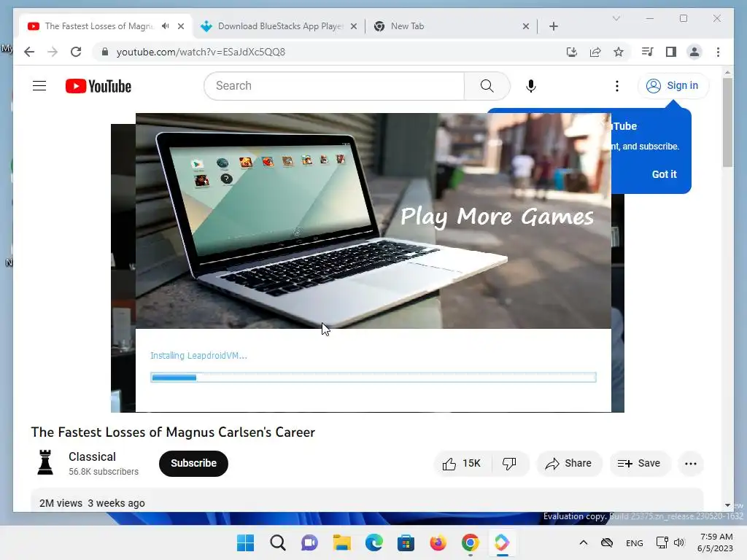Viewport: 747px width, 560px height.
Task: Share this page from address bar
Action: pos(595,52)
